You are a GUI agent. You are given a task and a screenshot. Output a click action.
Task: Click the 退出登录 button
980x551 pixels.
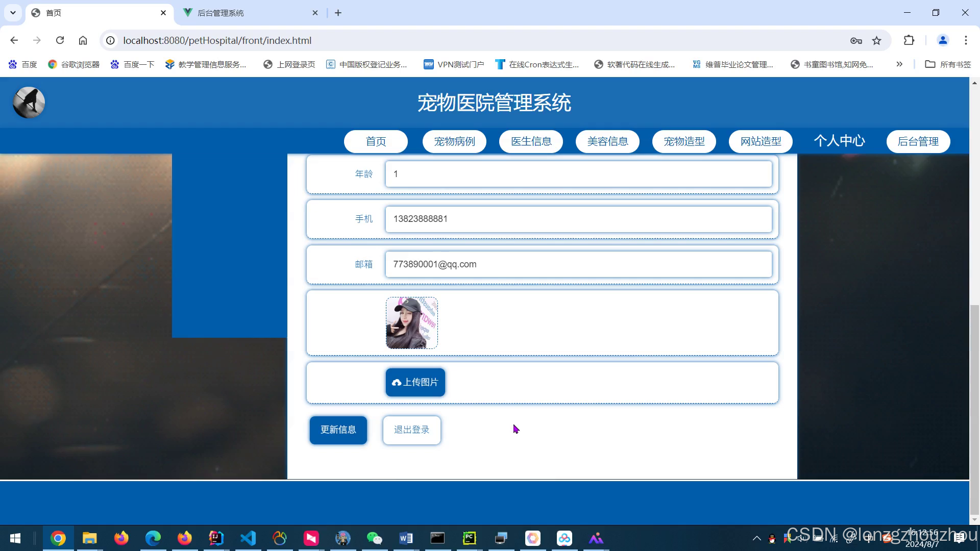pos(411,430)
